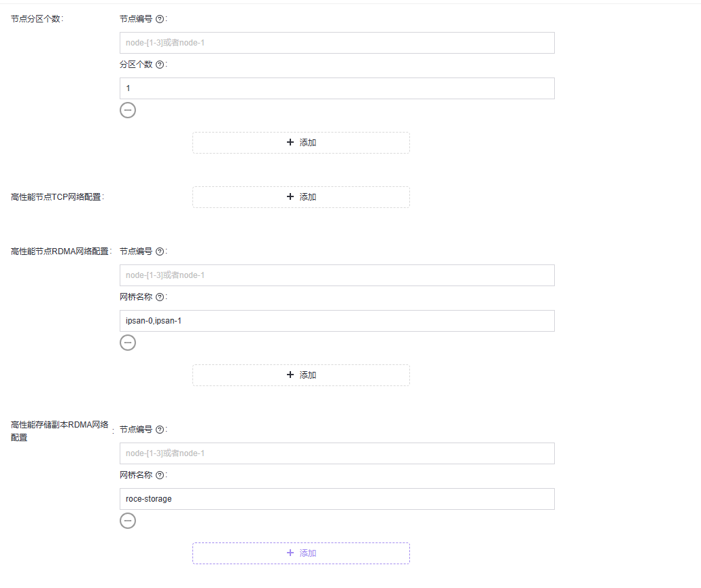This screenshot has height=588, width=701.
Task: Click 网桥名称 field containing roce-storage
Action: 337,499
